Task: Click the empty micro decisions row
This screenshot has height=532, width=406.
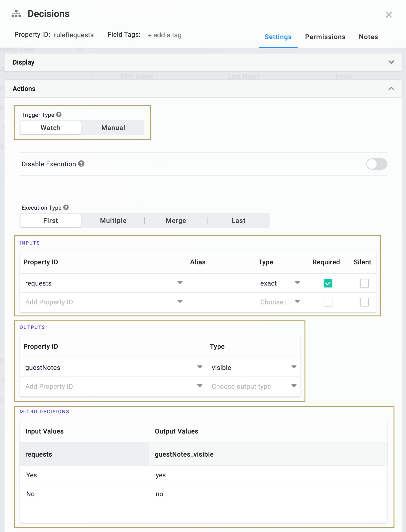Action: tap(203, 513)
